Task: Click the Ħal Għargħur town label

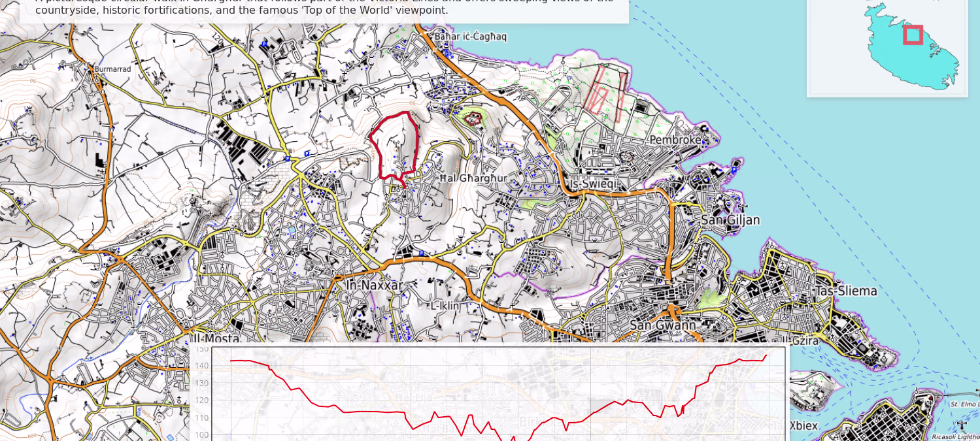Action: 473,178
